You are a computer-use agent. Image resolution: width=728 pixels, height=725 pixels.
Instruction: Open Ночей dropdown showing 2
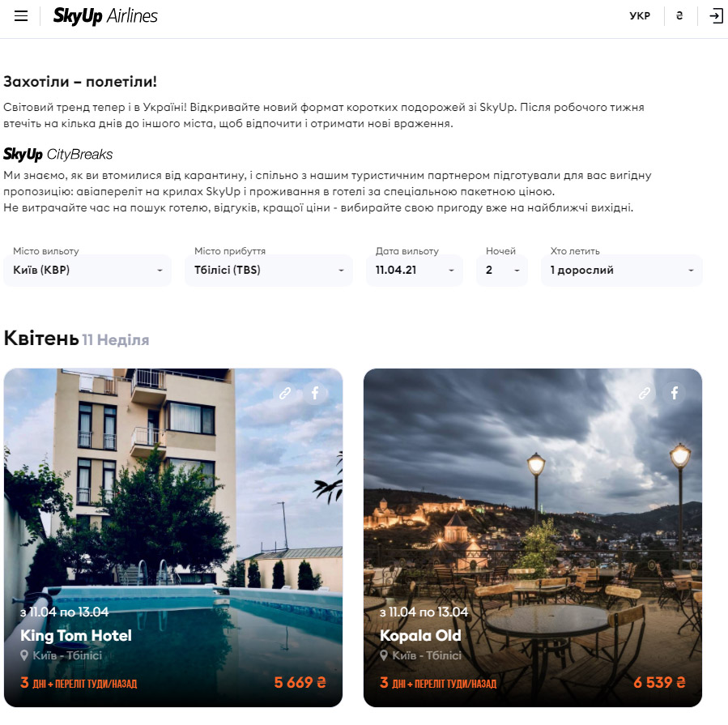click(x=502, y=270)
